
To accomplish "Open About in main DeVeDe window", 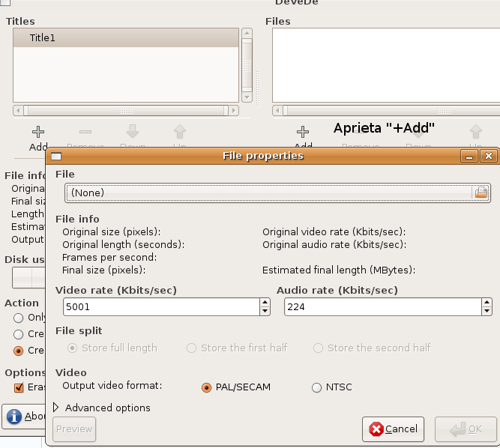I will [24, 417].
